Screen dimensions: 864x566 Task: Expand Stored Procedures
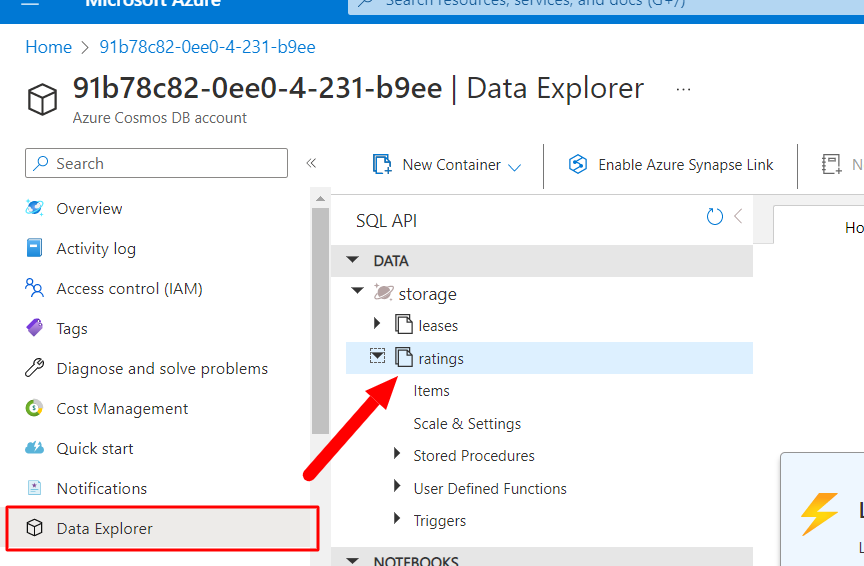[397, 454]
